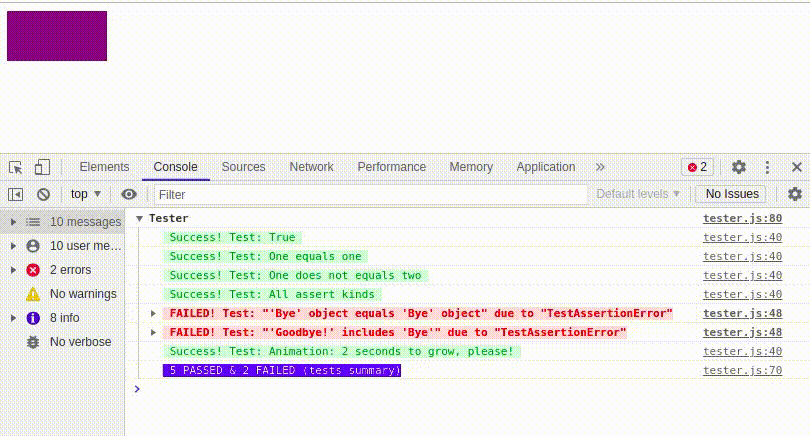Click the verbose bug icon

point(33,342)
